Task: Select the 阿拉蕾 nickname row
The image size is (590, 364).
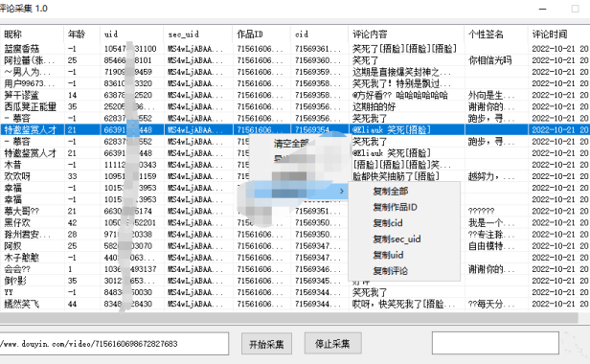Action: coord(295,60)
